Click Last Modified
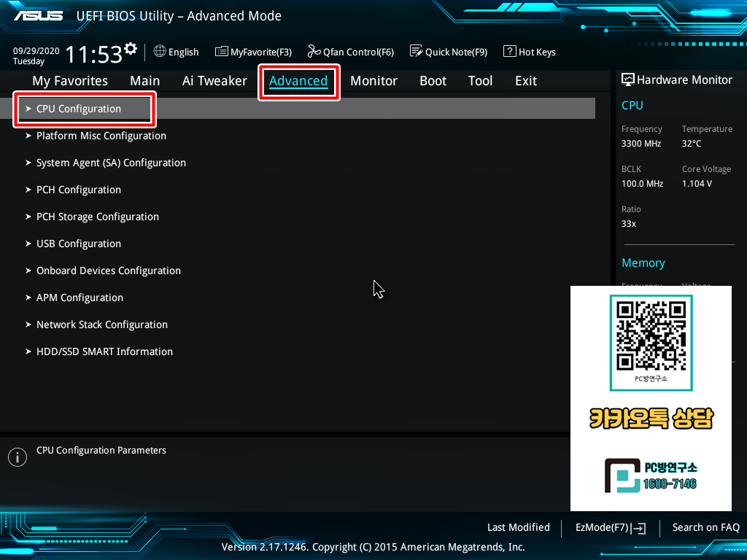Viewport: 747px width, 560px height. point(519,528)
